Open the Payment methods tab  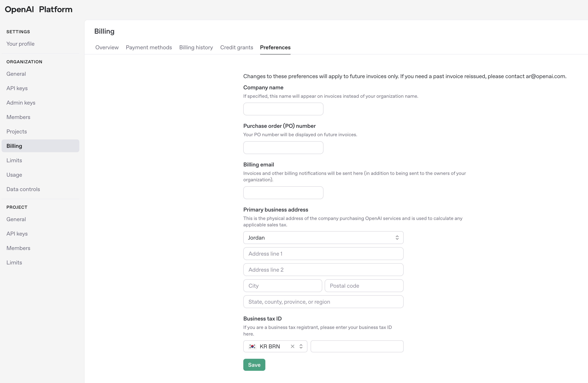[x=149, y=47]
